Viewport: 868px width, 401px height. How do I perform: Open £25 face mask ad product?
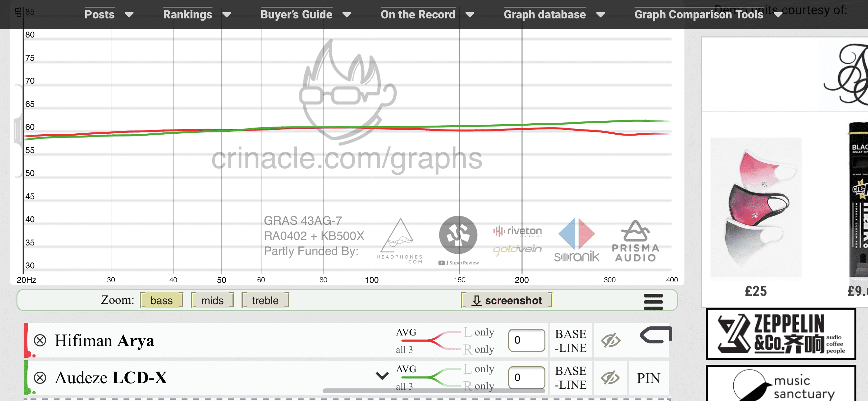pos(756,207)
